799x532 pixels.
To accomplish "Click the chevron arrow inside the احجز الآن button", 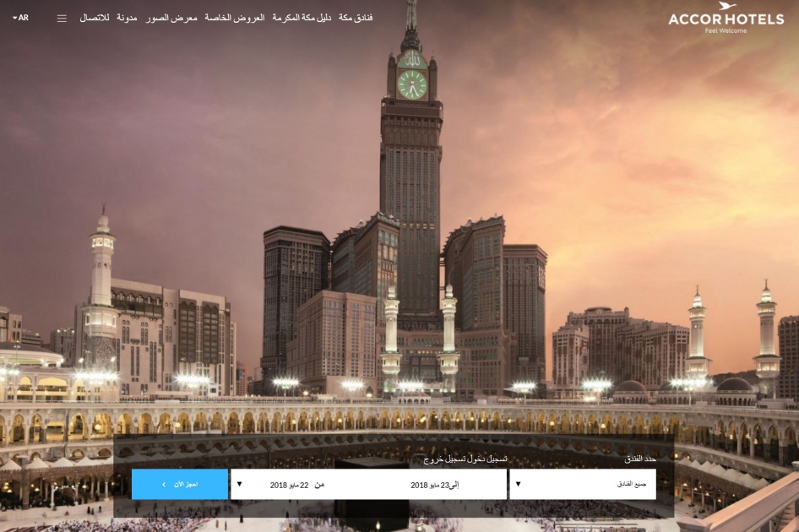I will (x=164, y=485).
